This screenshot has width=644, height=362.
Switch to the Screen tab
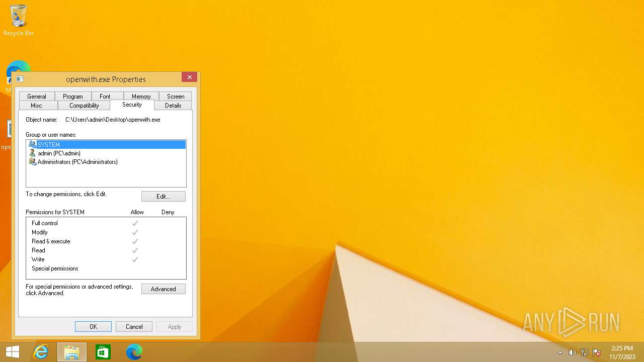pos(176,96)
